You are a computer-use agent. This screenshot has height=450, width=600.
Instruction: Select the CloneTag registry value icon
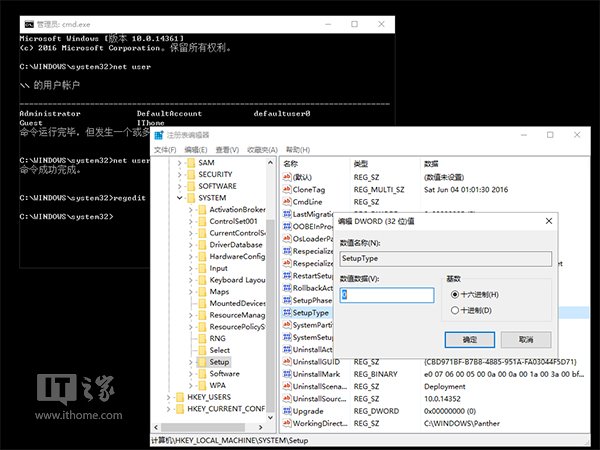pyautogui.click(x=288, y=187)
